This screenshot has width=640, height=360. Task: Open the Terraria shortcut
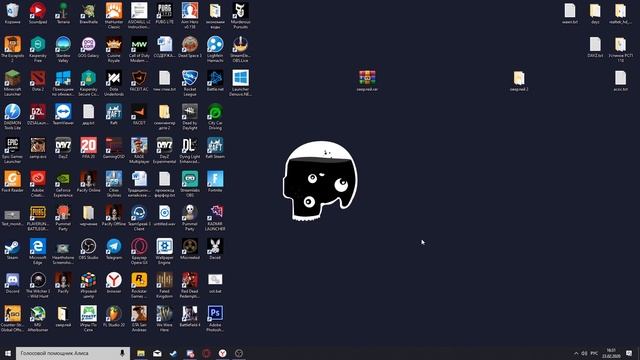[x=63, y=13]
